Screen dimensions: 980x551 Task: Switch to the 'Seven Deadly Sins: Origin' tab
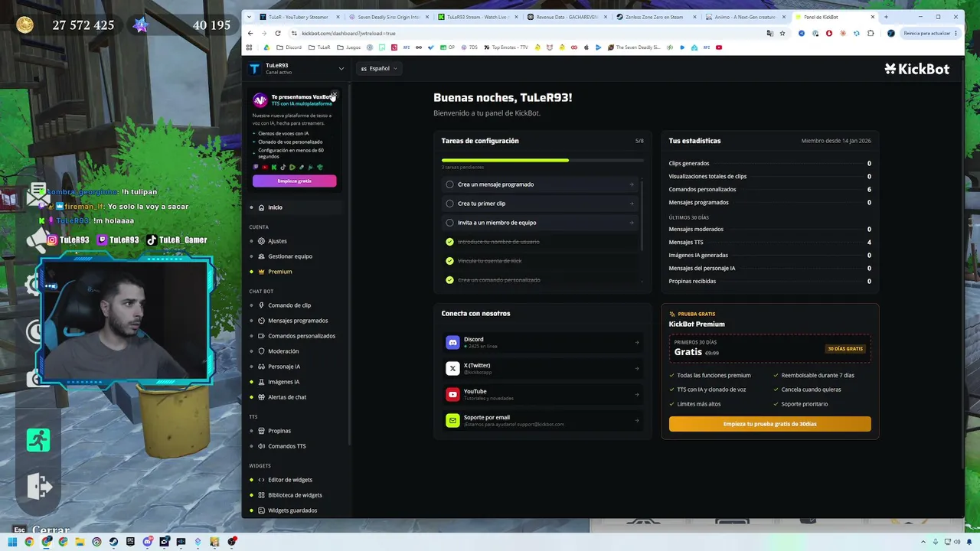(388, 17)
